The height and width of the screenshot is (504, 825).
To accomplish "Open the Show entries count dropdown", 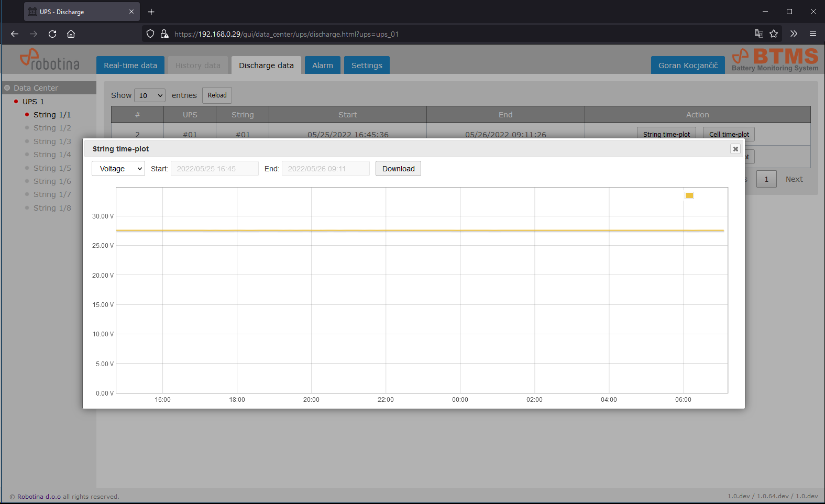I will point(150,95).
